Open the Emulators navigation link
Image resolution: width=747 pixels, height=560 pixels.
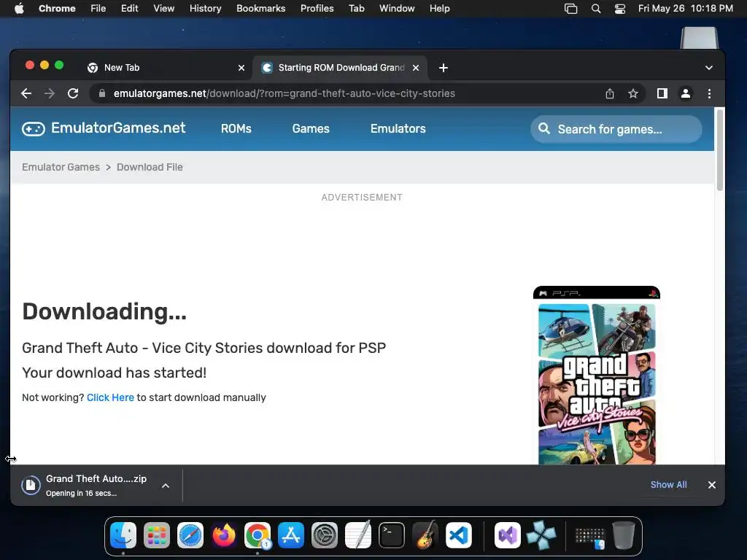point(398,128)
